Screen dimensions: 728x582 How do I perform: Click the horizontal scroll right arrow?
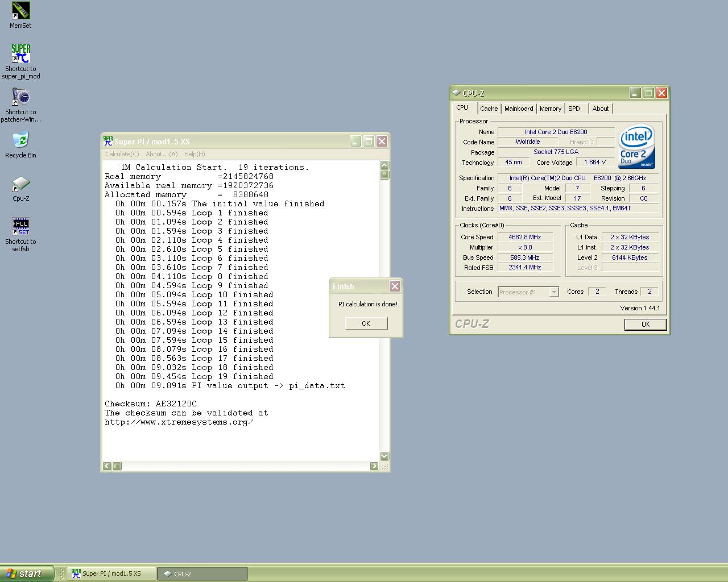pos(374,466)
